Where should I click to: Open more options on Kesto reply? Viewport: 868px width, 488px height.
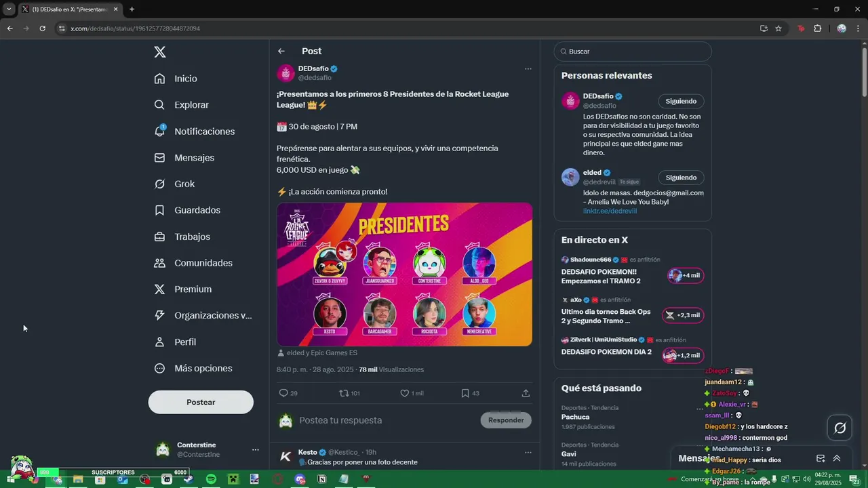(528, 452)
